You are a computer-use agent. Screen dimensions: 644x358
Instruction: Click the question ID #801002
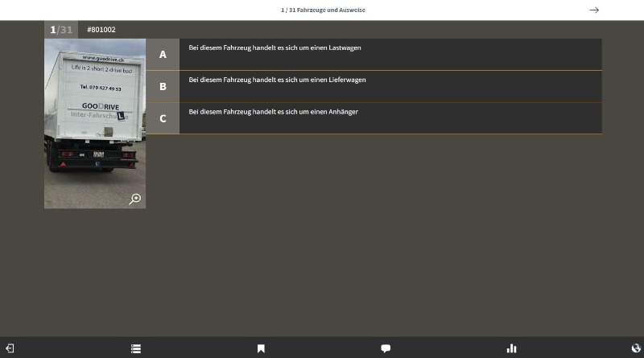(101, 30)
